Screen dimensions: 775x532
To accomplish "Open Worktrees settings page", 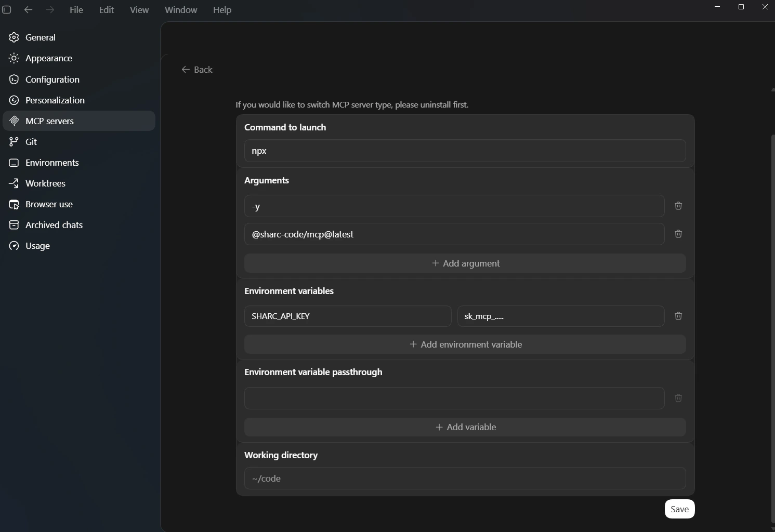I will click(79, 183).
